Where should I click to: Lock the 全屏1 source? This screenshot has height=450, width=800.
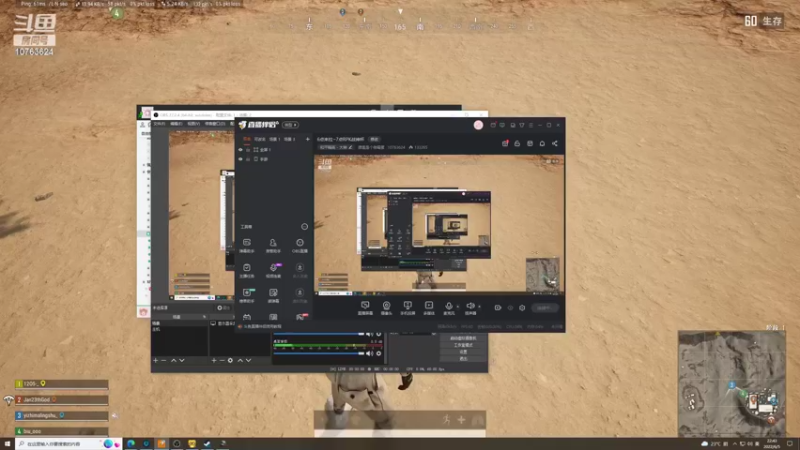[x=248, y=150]
